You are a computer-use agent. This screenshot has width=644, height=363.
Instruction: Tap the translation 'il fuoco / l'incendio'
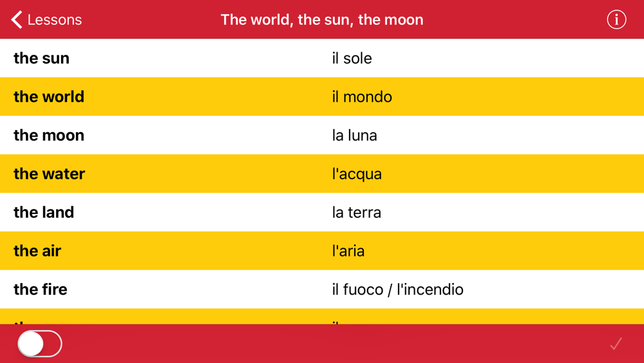pyautogui.click(x=397, y=289)
